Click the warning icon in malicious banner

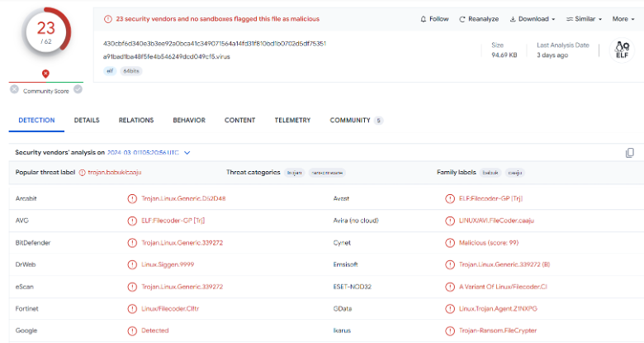(108, 19)
